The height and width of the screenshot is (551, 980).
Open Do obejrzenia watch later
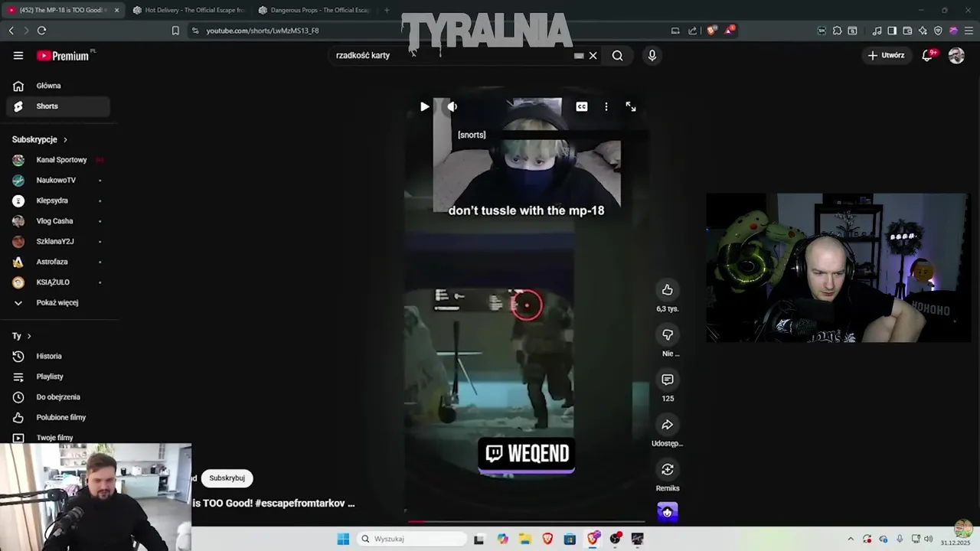point(58,397)
